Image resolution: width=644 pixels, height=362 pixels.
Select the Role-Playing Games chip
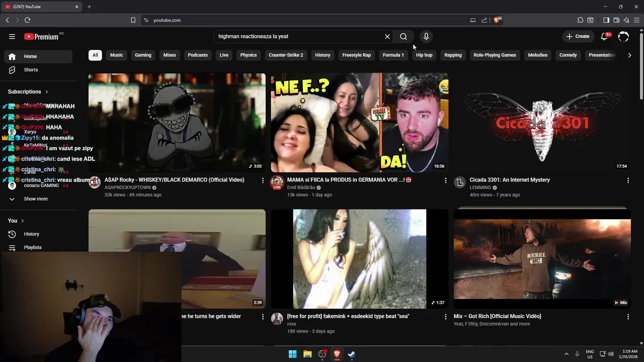pos(495,55)
